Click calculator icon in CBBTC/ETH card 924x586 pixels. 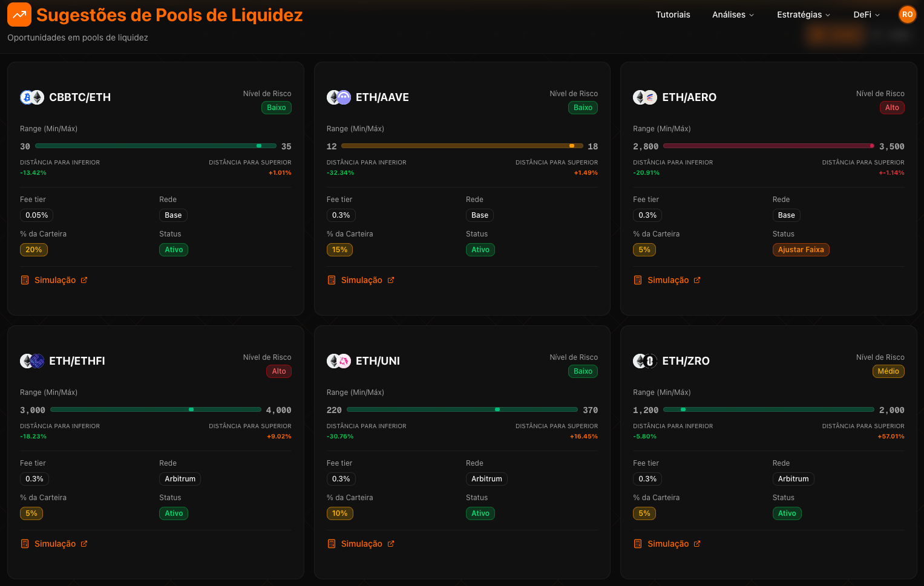25,280
